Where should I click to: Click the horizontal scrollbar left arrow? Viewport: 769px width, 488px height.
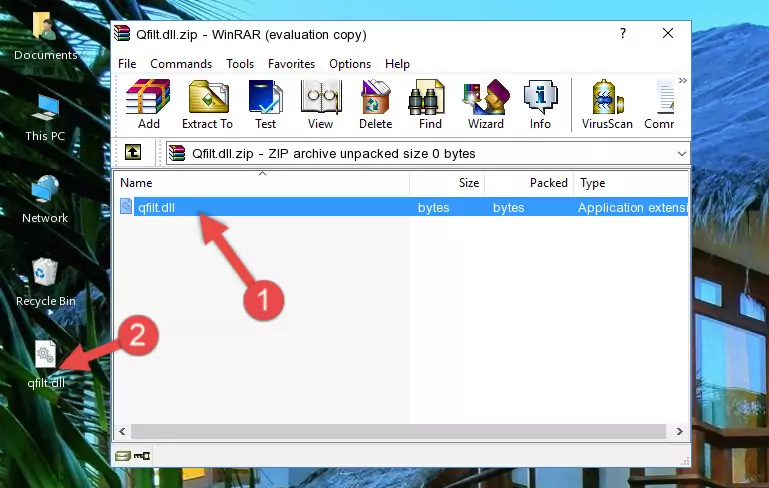click(x=123, y=432)
